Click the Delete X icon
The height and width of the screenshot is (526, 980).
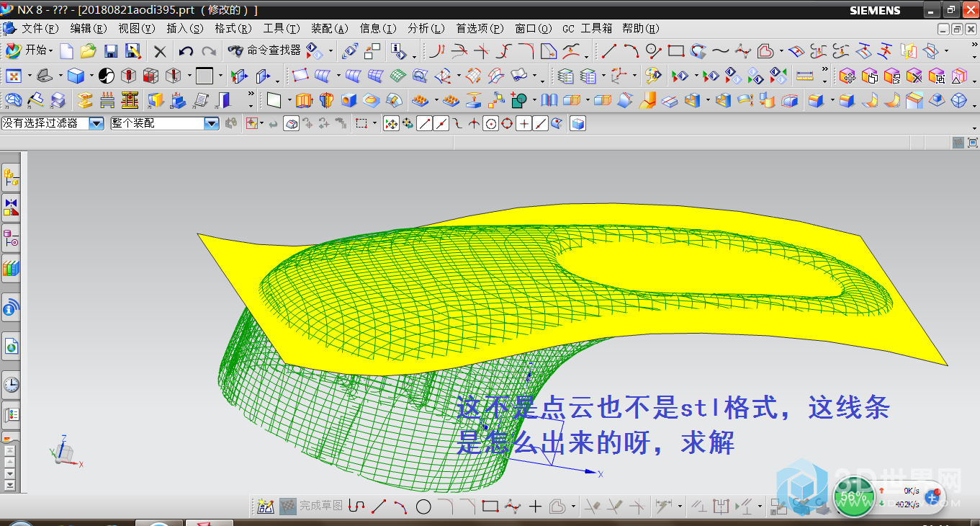pos(160,51)
